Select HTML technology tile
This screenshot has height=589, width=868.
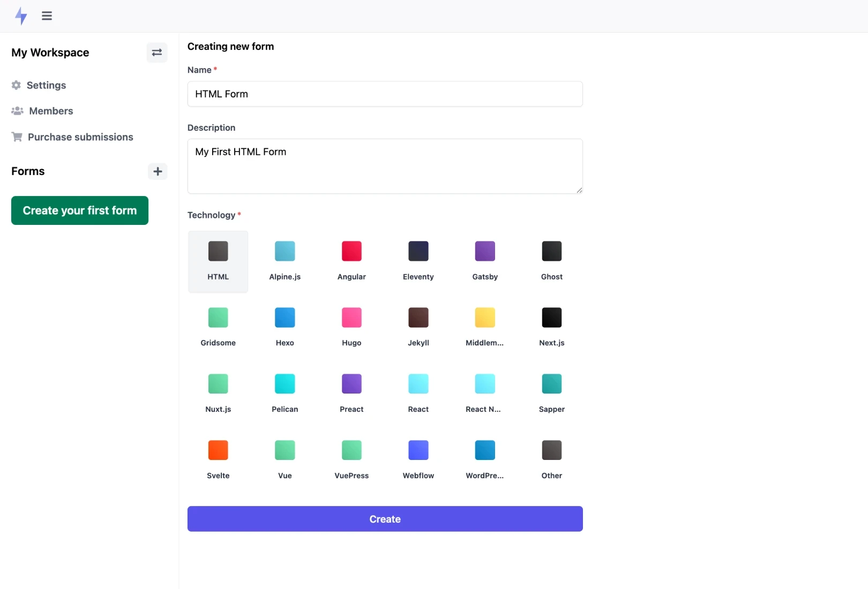pos(218,261)
